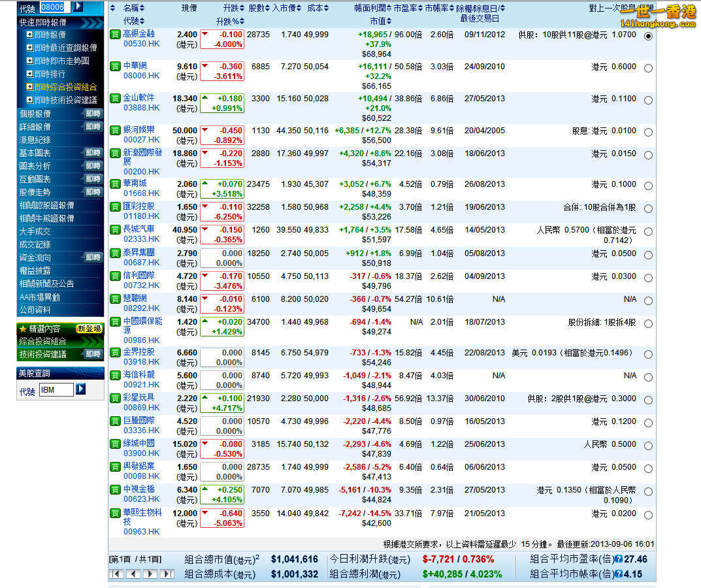Click the buy icon beside 中視金橋

coord(116,489)
